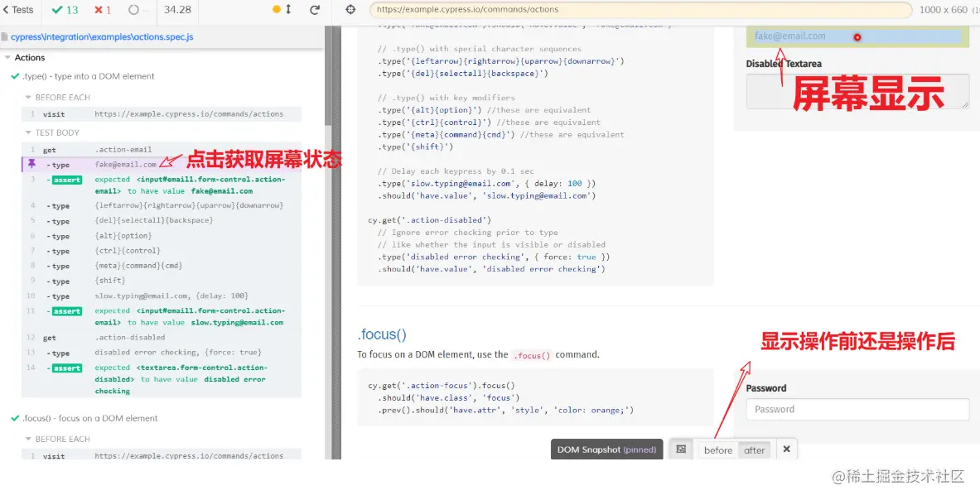
Task: Click the DOM Snapshot (pinned) label
Action: [x=607, y=450]
